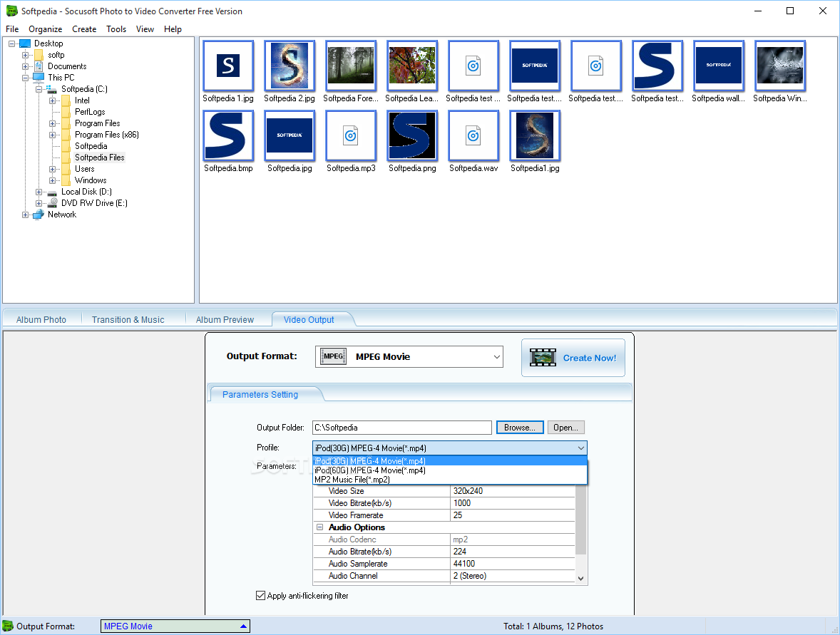Image resolution: width=840 pixels, height=635 pixels.
Task: Select the Softpedia 2.jpg thumbnail
Action: pyautogui.click(x=290, y=66)
